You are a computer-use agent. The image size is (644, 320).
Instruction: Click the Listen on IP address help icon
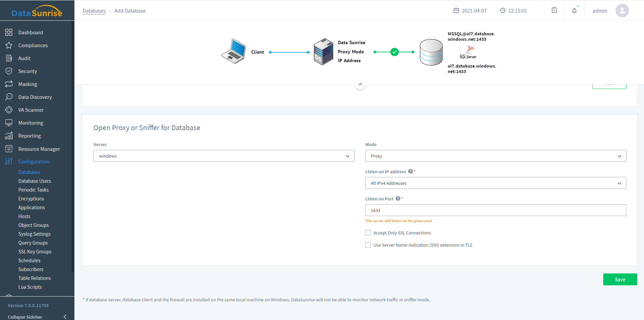[x=411, y=171]
